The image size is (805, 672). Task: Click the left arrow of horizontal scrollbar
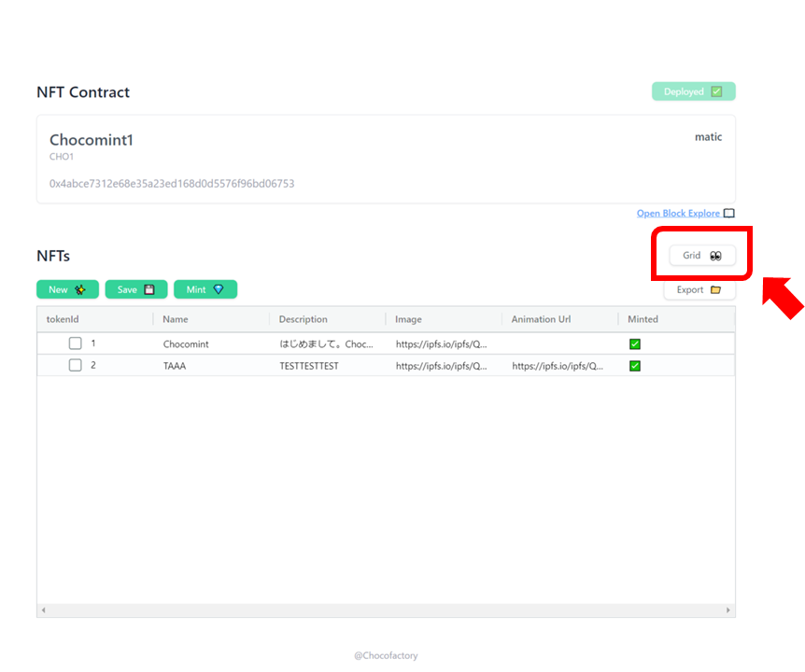pos(43,610)
